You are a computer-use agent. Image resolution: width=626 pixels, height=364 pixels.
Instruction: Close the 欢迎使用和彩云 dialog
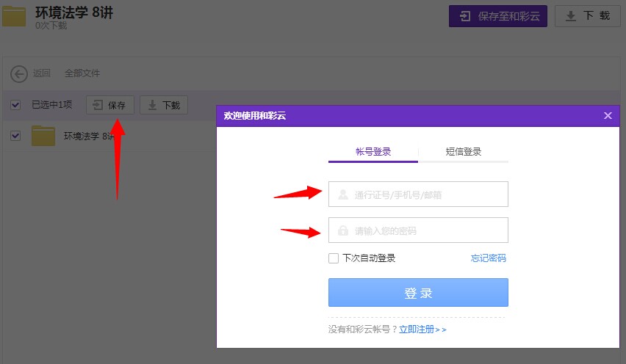pyautogui.click(x=608, y=116)
